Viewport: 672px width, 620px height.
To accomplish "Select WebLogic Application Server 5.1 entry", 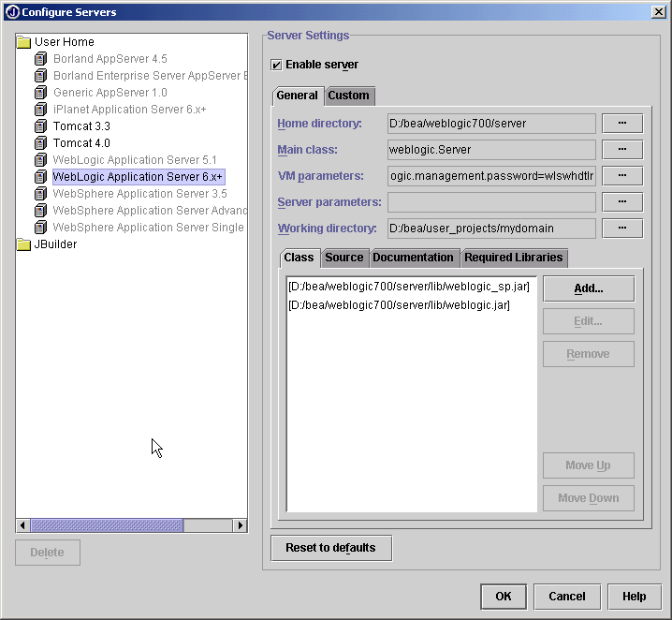I will pos(135,160).
